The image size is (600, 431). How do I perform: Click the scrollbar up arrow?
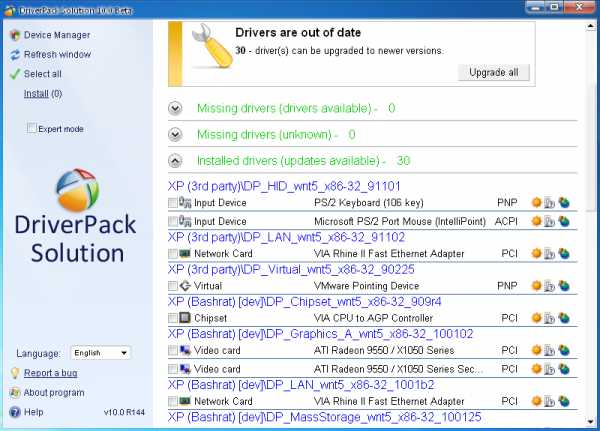590,26
